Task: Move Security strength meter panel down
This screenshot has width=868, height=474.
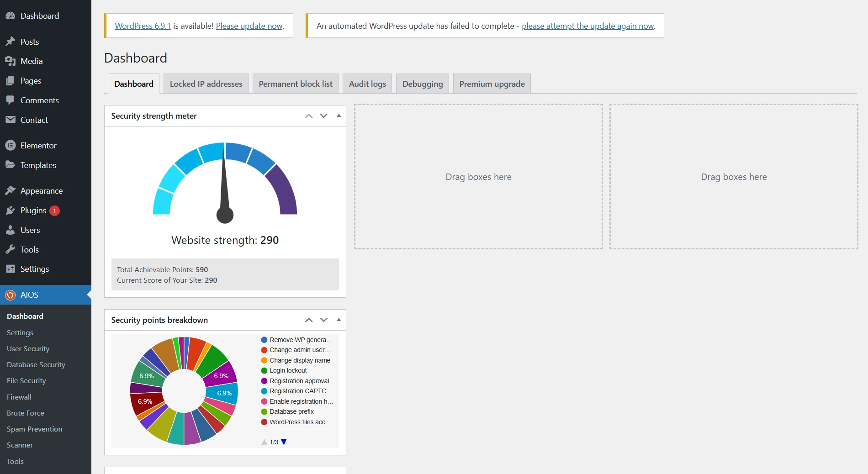Action: 324,116
